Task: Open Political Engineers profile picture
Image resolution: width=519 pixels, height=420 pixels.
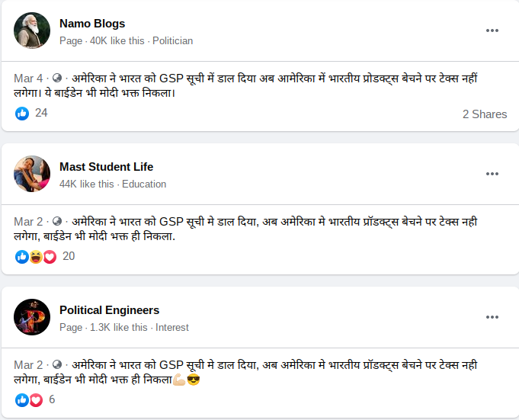Action: tap(32, 317)
